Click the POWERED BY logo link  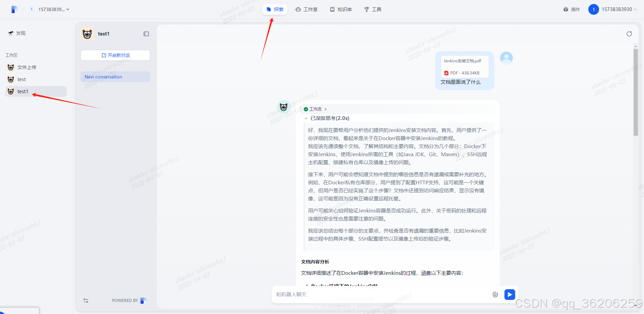point(129,301)
